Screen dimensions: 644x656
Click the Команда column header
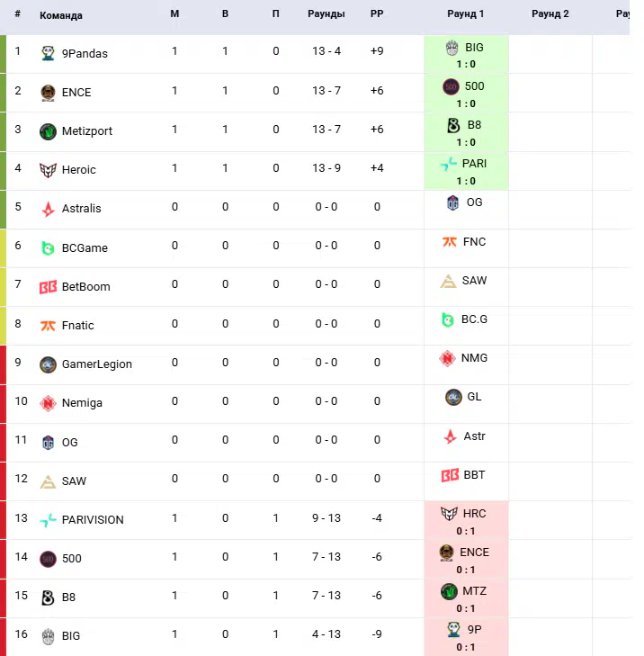click(61, 15)
